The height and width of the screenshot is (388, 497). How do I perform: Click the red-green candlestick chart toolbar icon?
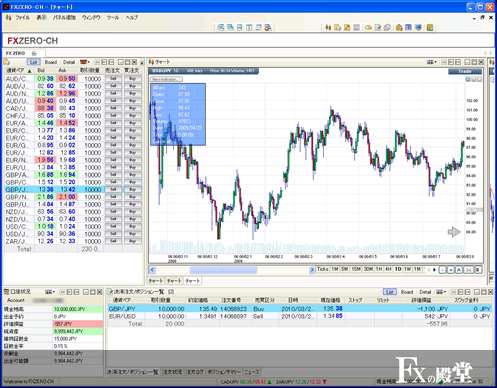coord(328,27)
